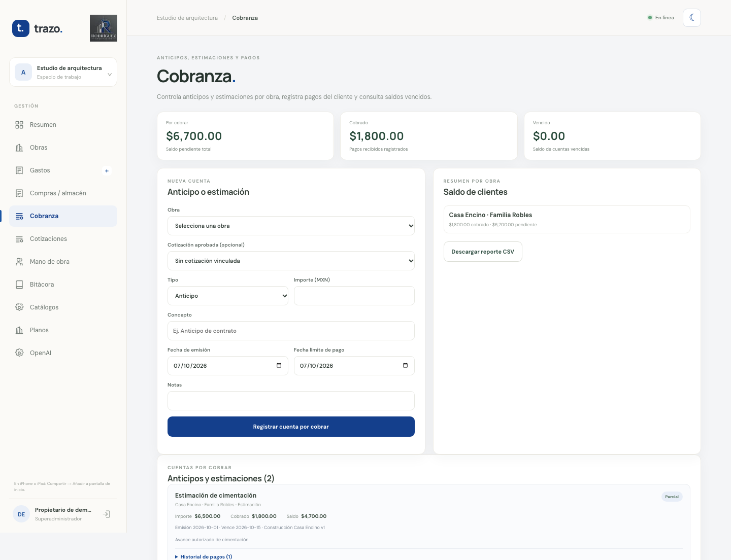Viewport: 731px width, 560px height.
Task: Open the Resumen menu item
Action: (63, 125)
